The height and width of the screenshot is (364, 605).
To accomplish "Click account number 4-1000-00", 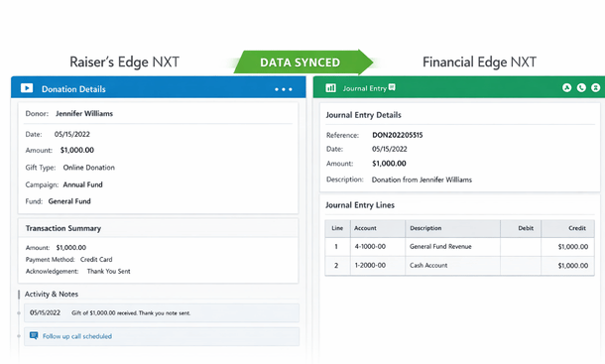I will point(370,247).
